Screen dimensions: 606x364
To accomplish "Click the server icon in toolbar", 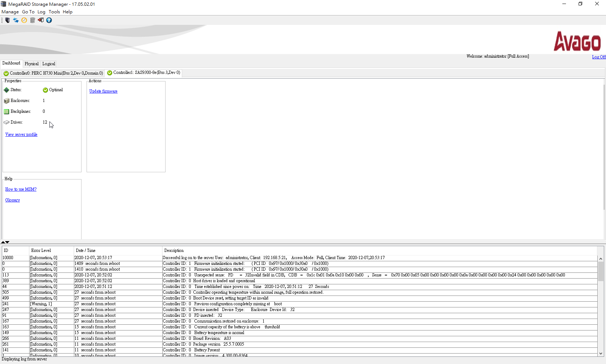I will click(8, 20).
